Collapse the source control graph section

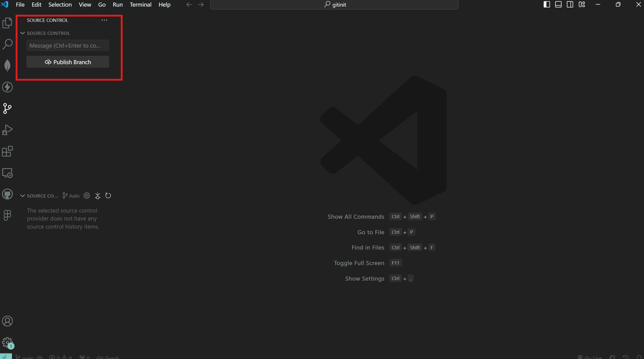click(22, 196)
